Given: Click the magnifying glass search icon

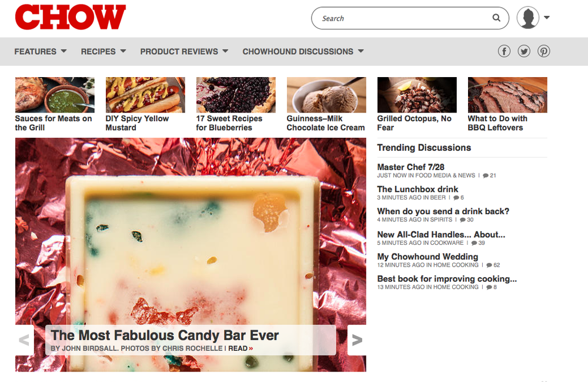Looking at the screenshot, I should coord(496,18).
